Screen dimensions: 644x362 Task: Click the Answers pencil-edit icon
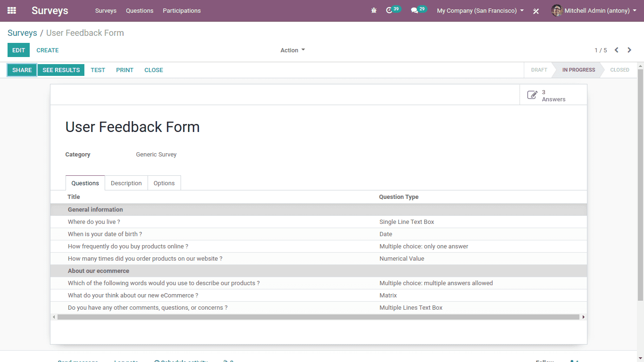pos(532,95)
